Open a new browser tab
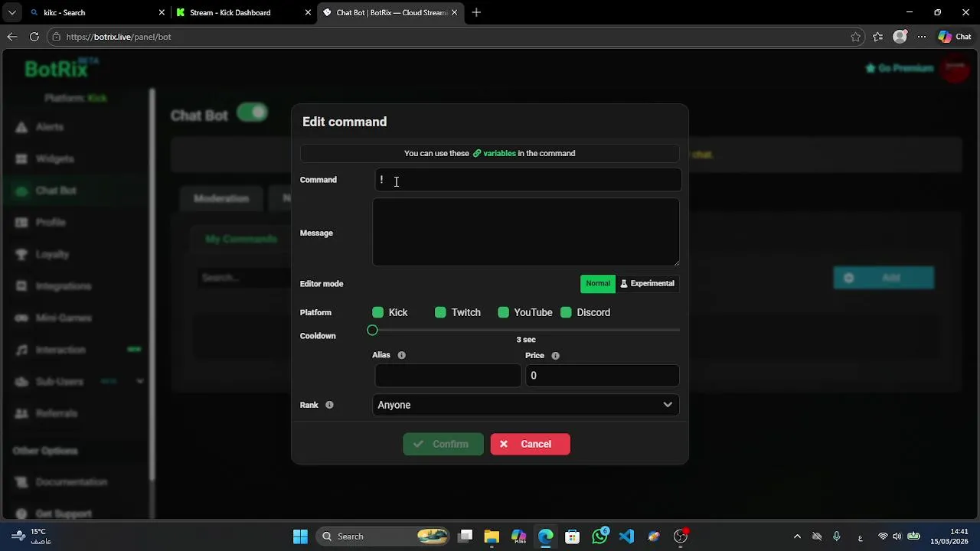Viewport: 980px width, 551px height. pyautogui.click(x=476, y=12)
